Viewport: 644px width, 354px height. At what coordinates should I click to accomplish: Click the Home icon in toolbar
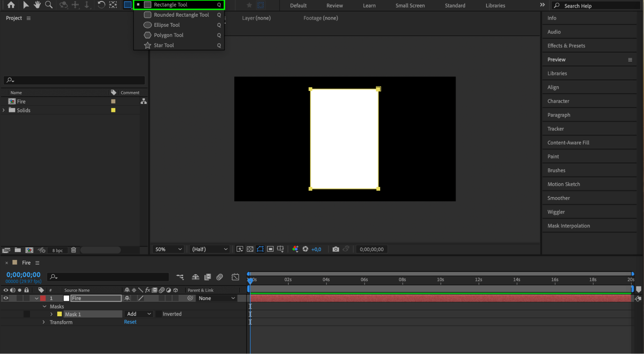click(11, 5)
